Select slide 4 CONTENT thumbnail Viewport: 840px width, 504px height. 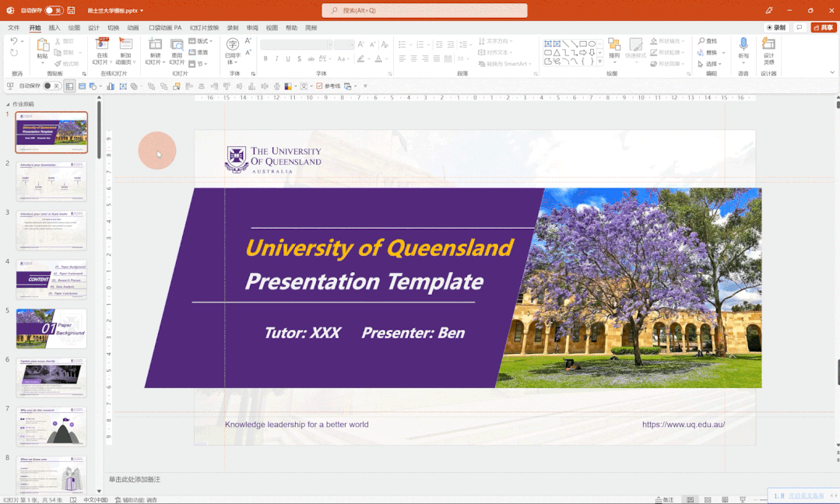51,279
